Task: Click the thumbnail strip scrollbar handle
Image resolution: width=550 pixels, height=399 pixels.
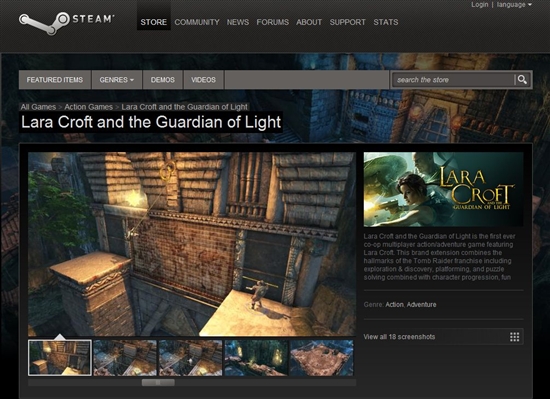Action: pos(158,383)
